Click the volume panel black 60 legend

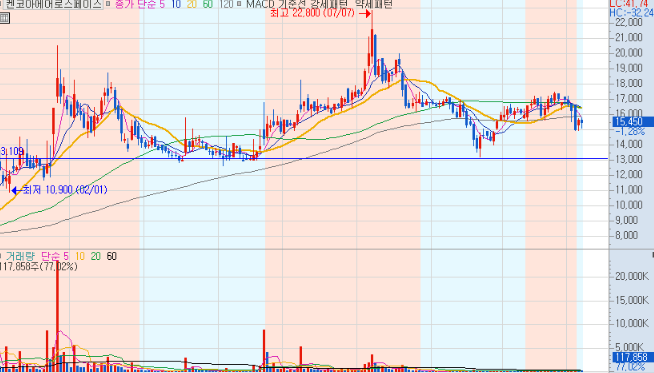click(111, 256)
